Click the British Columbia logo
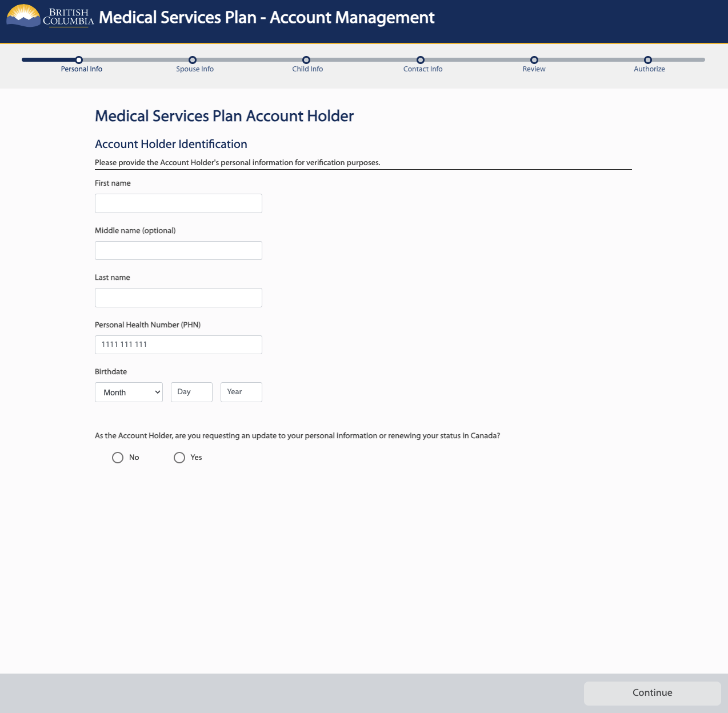Image resolution: width=728 pixels, height=713 pixels. point(50,17)
